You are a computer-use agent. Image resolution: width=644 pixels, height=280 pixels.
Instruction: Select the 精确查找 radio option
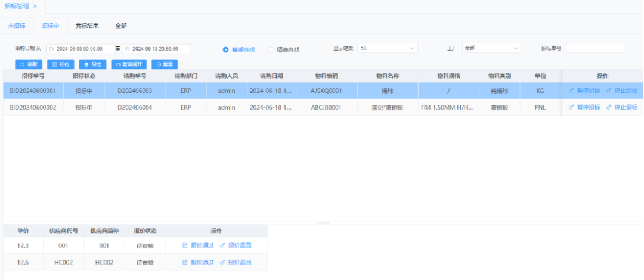283,49
